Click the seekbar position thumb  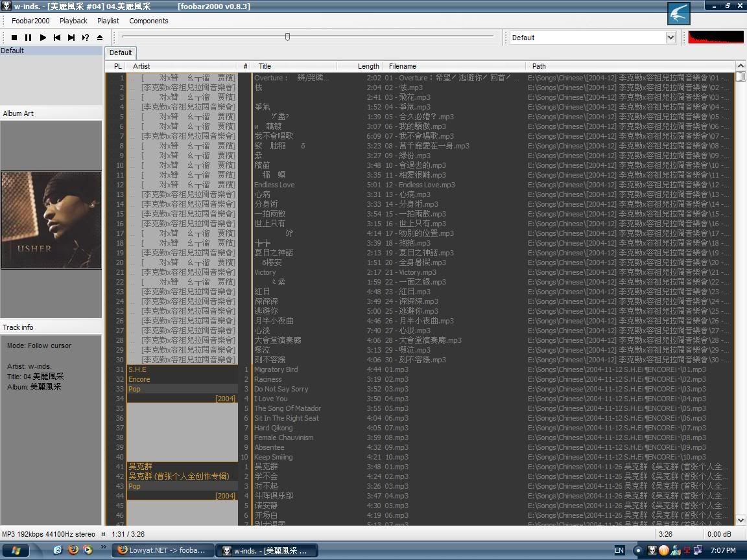[x=287, y=37]
